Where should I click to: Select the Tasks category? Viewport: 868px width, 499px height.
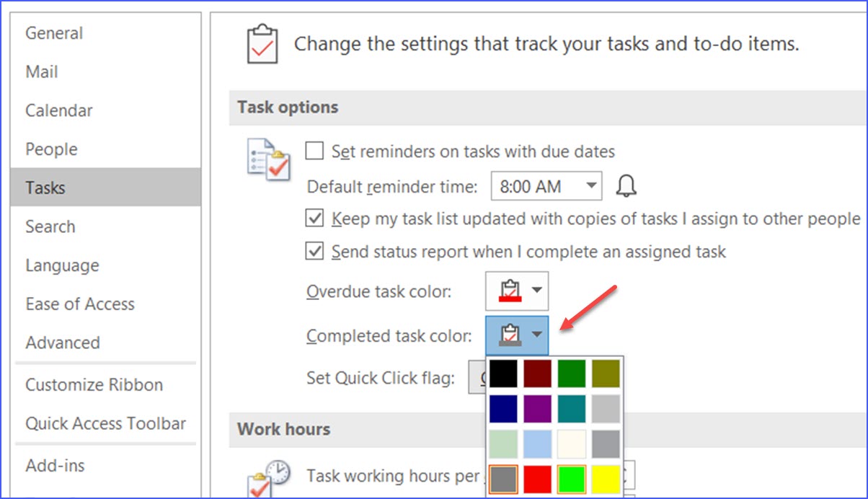pyautogui.click(x=105, y=187)
